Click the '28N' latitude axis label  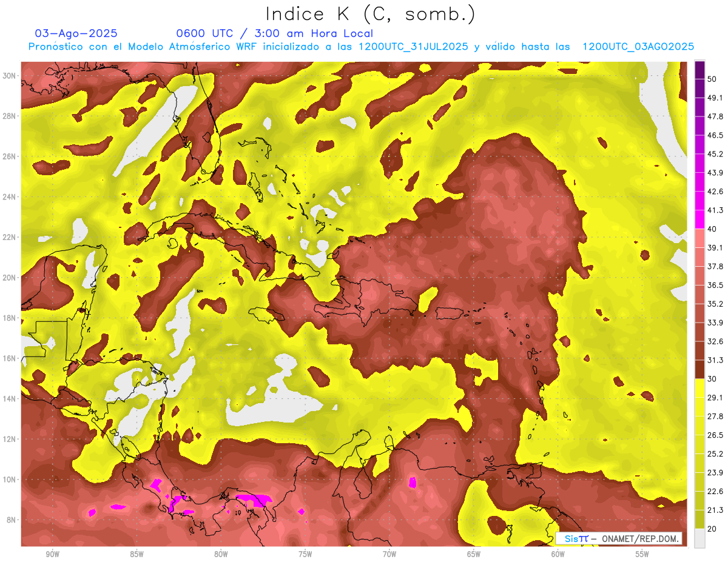(x=9, y=116)
